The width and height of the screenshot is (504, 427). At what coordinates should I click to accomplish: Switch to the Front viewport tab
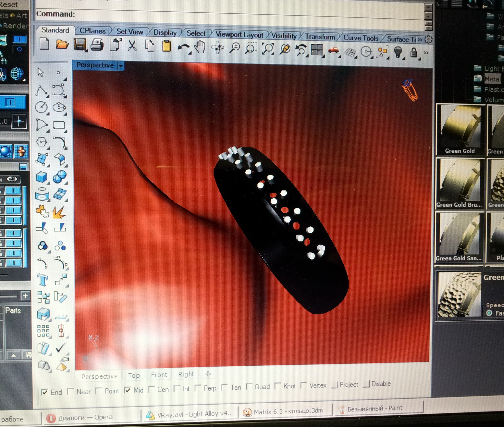point(159,375)
